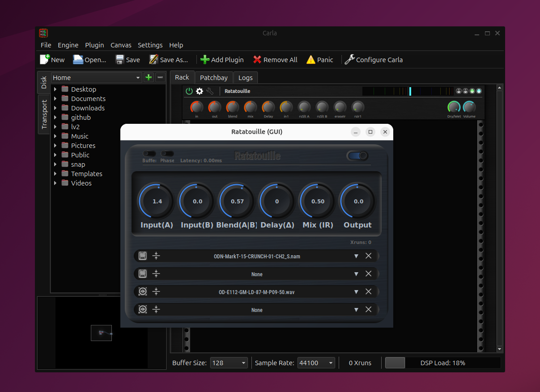Open plugin settings gear in rack strip
The image size is (540, 392).
coord(200,91)
